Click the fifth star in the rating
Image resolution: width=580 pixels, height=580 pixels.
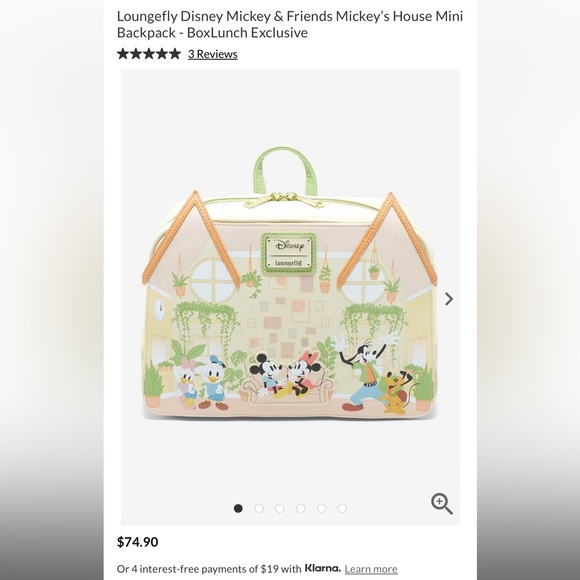(x=175, y=54)
